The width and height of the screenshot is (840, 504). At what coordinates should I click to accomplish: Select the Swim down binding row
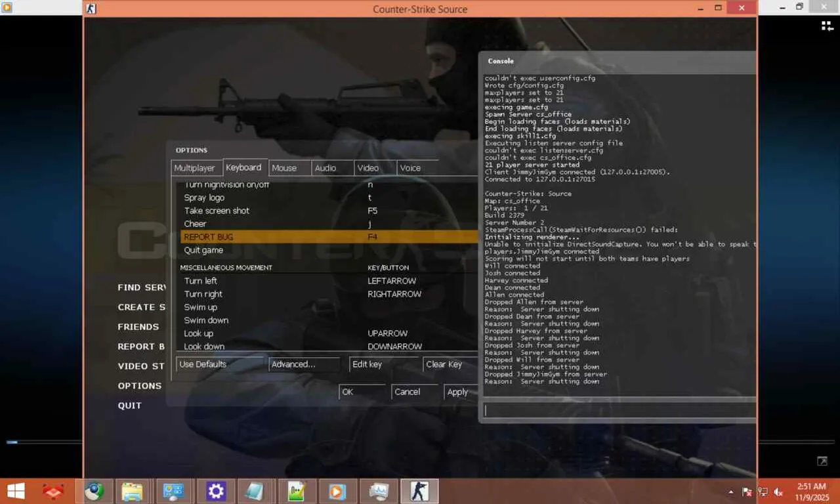329,320
